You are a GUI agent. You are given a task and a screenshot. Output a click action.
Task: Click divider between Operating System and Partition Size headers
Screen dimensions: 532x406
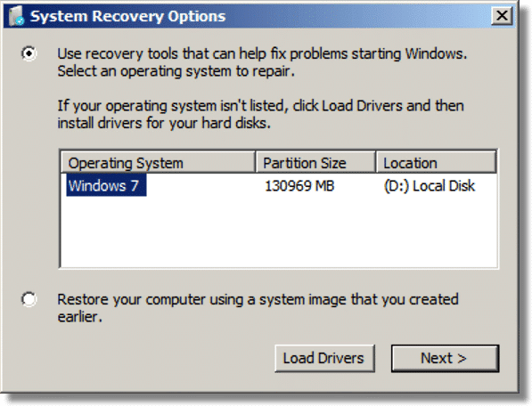pyautogui.click(x=255, y=163)
